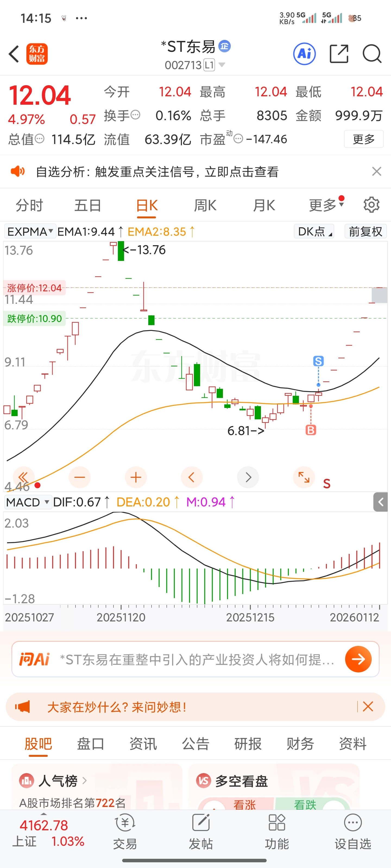This screenshot has width=391, height=868.
Task: Tap the 自选分析 signal message text
Action: pyautogui.click(x=157, y=171)
